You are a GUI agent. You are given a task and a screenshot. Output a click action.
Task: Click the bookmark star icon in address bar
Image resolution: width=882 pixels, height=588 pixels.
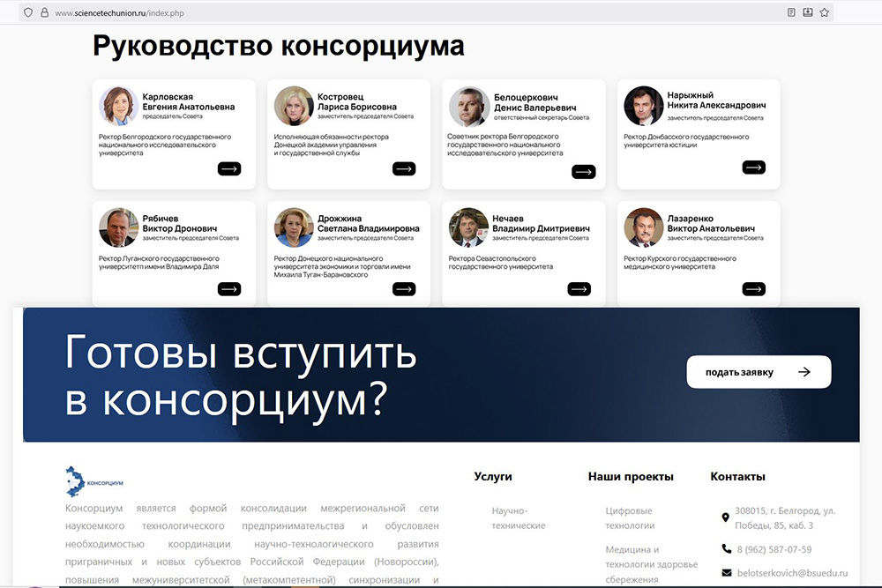[824, 12]
